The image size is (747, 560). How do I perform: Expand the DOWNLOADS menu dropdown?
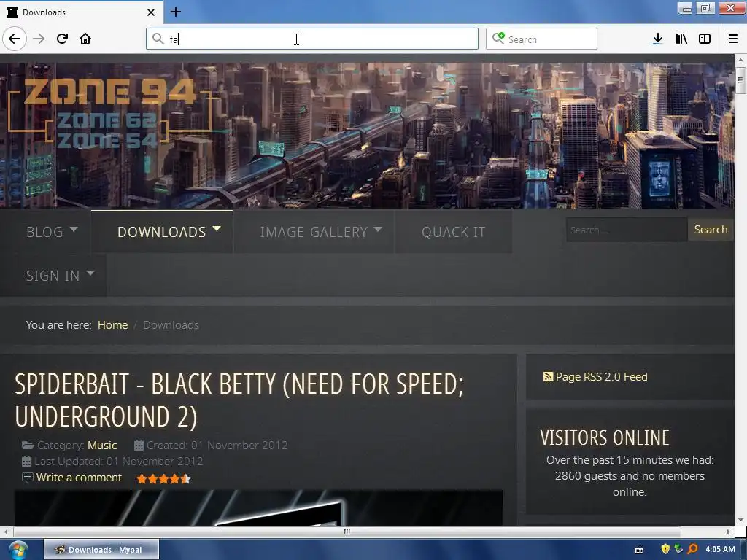click(x=217, y=230)
